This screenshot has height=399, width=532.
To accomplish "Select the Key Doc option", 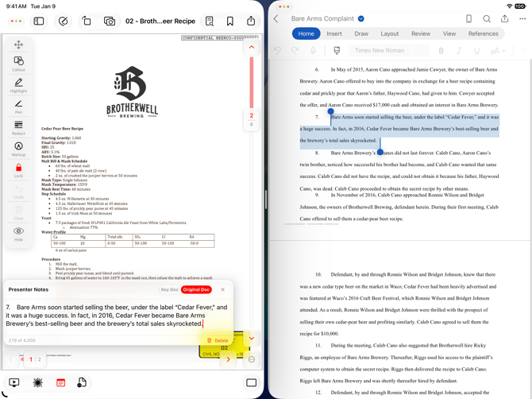I will coord(170,289).
